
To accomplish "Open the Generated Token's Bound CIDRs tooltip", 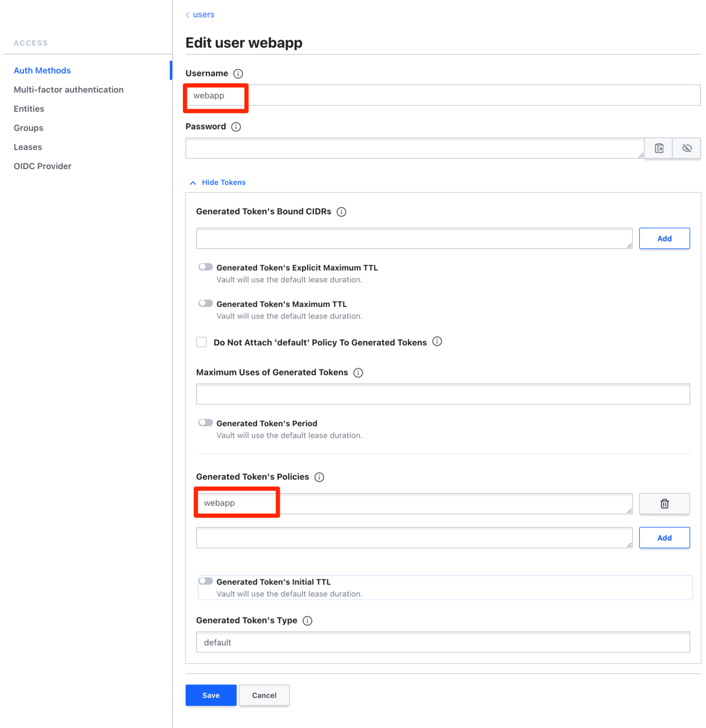I will (341, 212).
